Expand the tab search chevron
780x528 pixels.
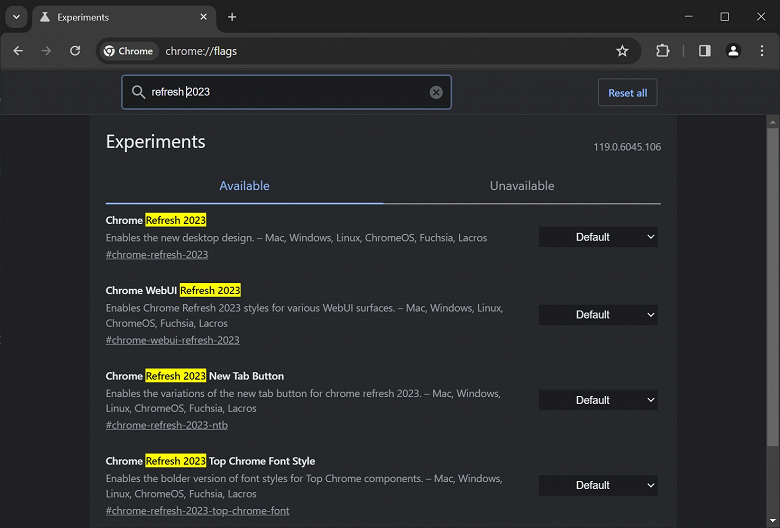pyautogui.click(x=17, y=17)
